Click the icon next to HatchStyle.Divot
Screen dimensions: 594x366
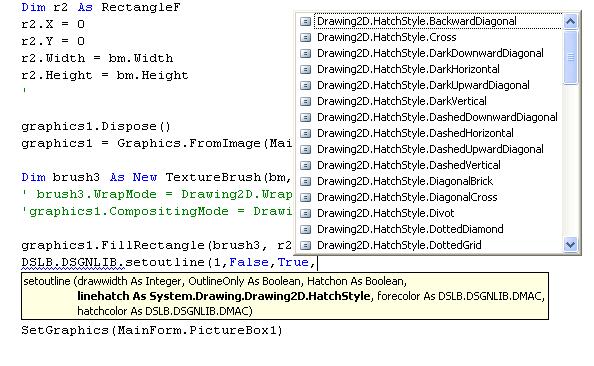coord(305,213)
